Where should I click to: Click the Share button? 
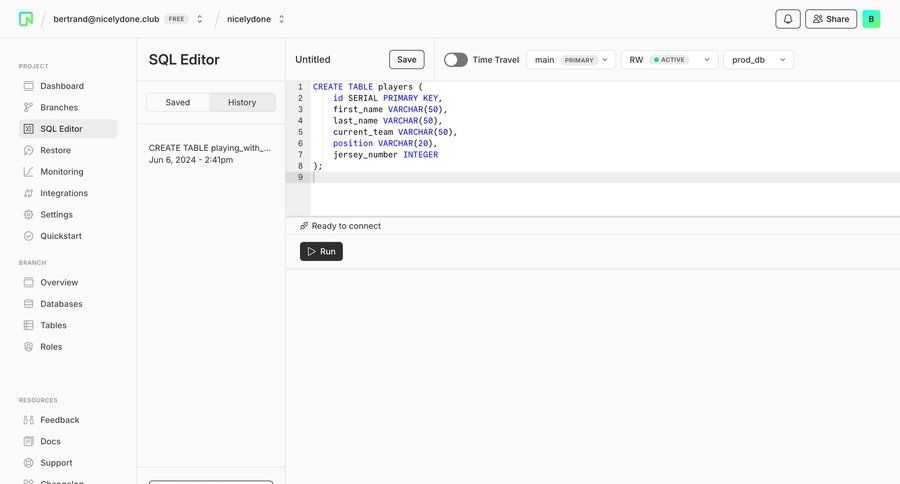(831, 19)
